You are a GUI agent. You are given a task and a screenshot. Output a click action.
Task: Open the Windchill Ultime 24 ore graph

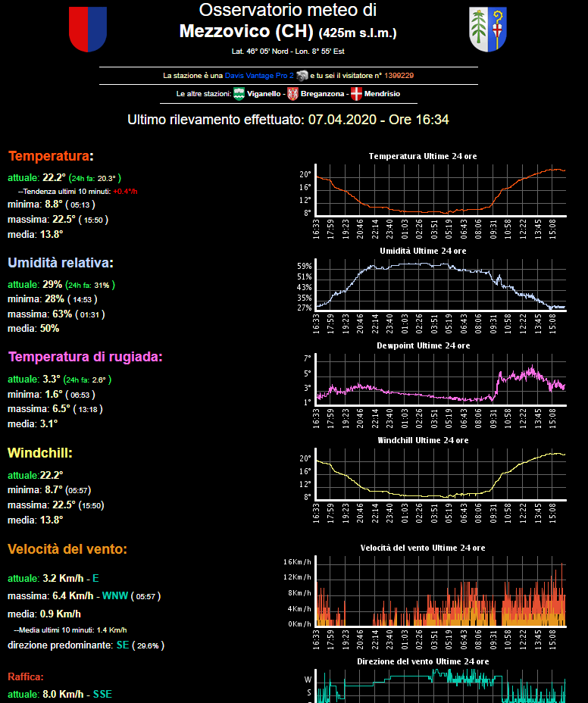[x=439, y=478]
